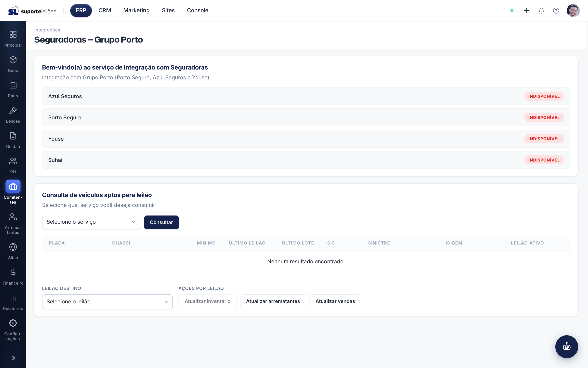The height and width of the screenshot is (368, 588).
Task: Open the Configurações gear icon in sidebar
Action: tap(13, 323)
